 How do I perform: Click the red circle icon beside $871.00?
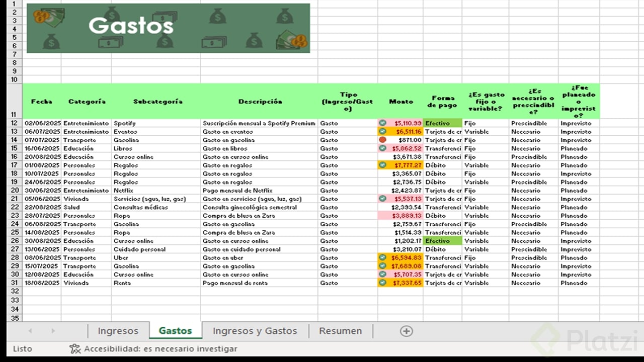[x=382, y=140]
